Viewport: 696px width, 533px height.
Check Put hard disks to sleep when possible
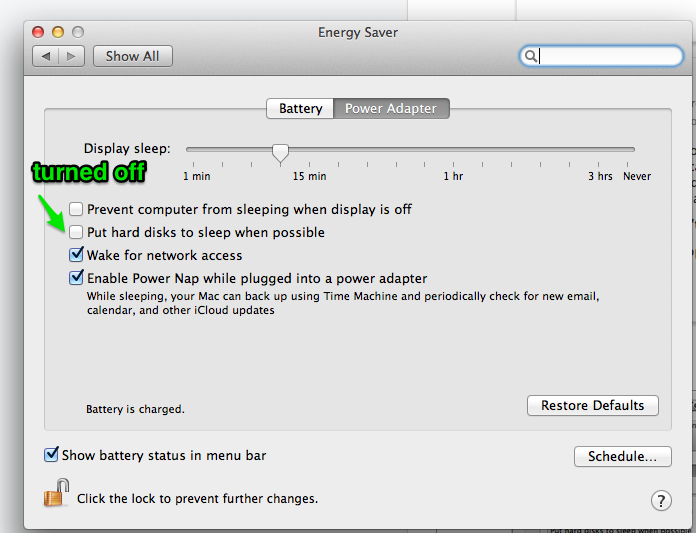coord(76,232)
